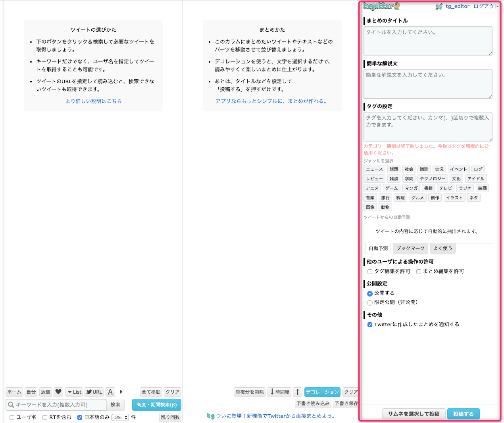Viewport: 504px width, 423px height.
Task: Click the text 'A' insert button
Action: coord(110,392)
